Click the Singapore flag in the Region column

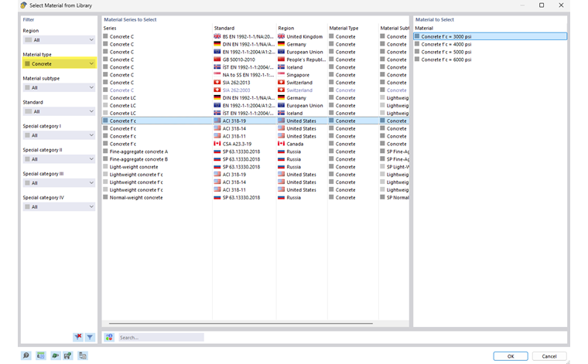(282, 74)
